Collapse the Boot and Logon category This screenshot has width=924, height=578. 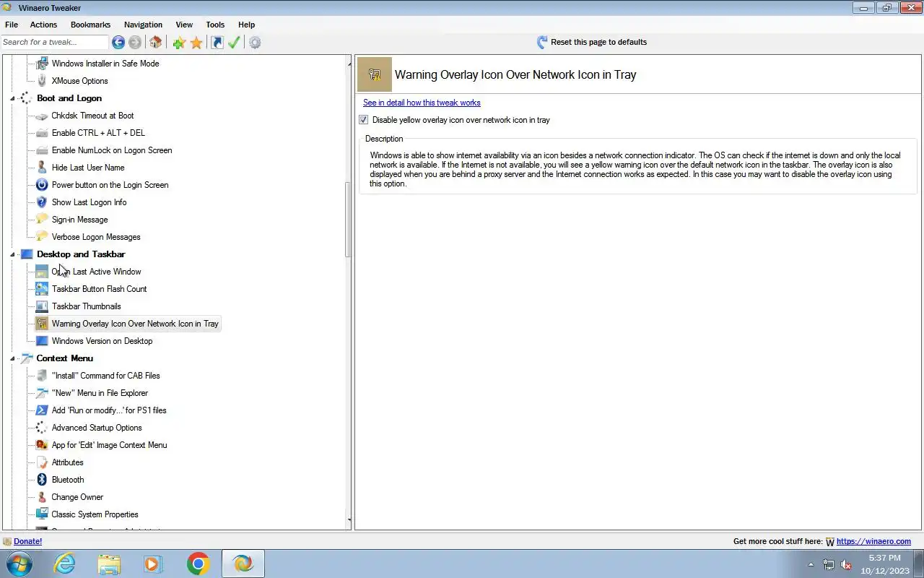click(x=13, y=98)
